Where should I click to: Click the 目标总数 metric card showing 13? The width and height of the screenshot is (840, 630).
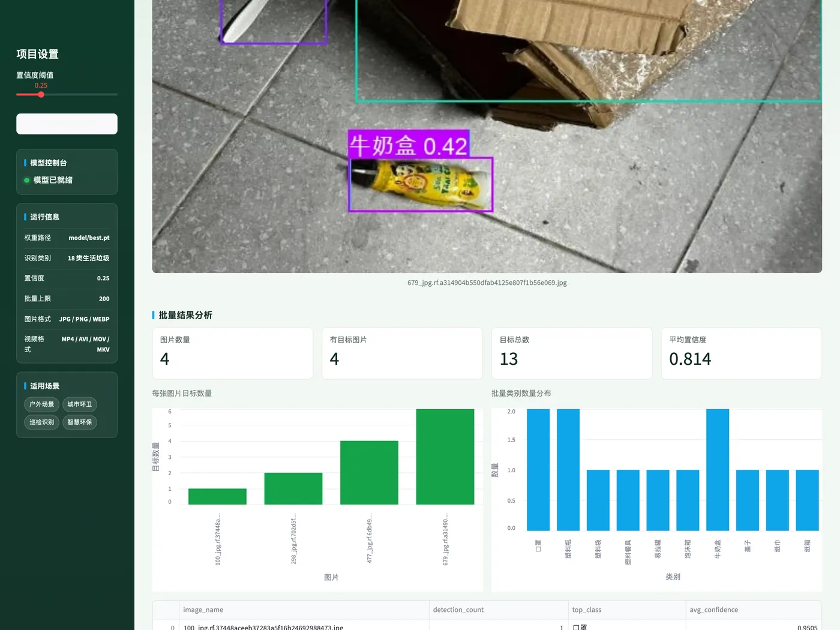[x=572, y=353]
